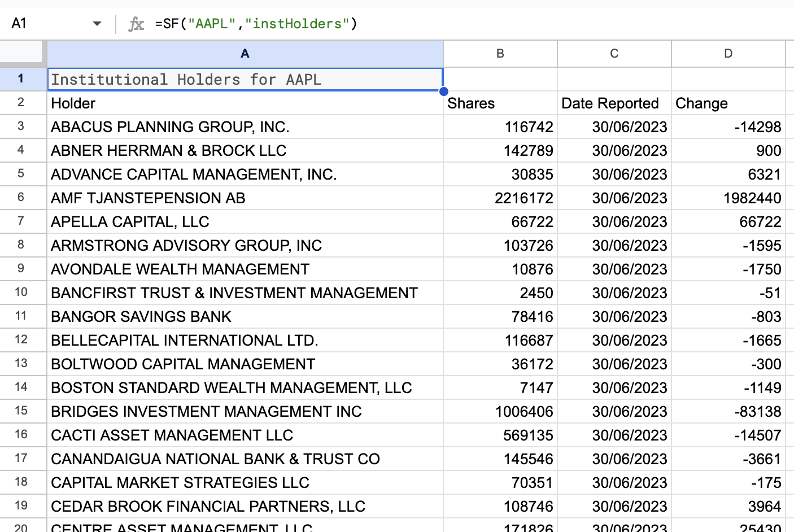The width and height of the screenshot is (794, 532).
Task: Click the 'Holder' header cell
Action: click(x=245, y=103)
